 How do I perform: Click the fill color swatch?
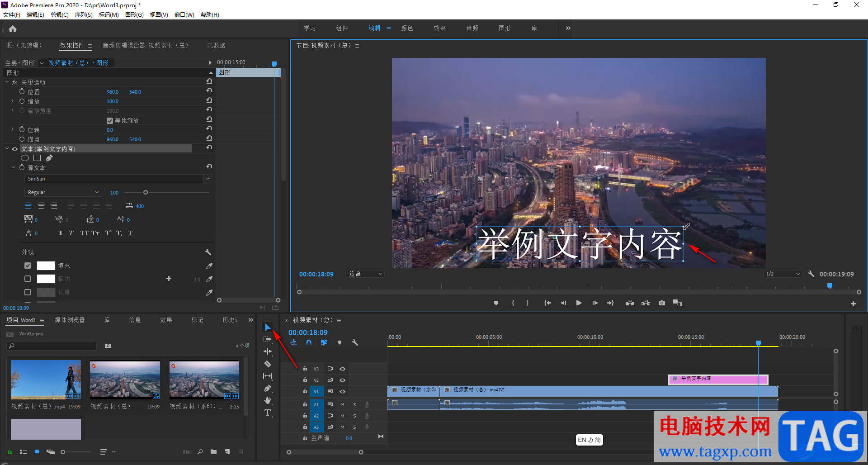pos(46,266)
